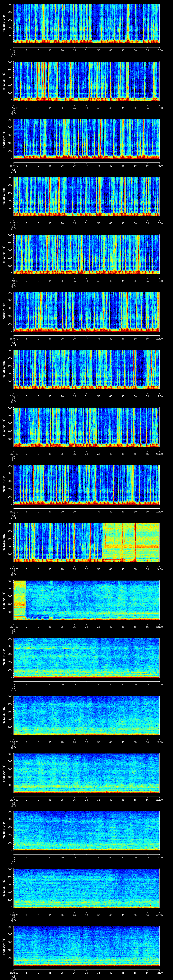Screen dimensions: 173x980
Task: Click the 6:28:00 time axis label
Action: point(13,857)
